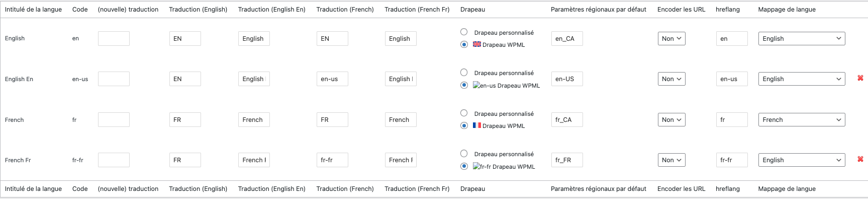This screenshot has height=199, width=868.
Task: Open Encoder les URL dropdown for French Fr
Action: pyautogui.click(x=671, y=160)
